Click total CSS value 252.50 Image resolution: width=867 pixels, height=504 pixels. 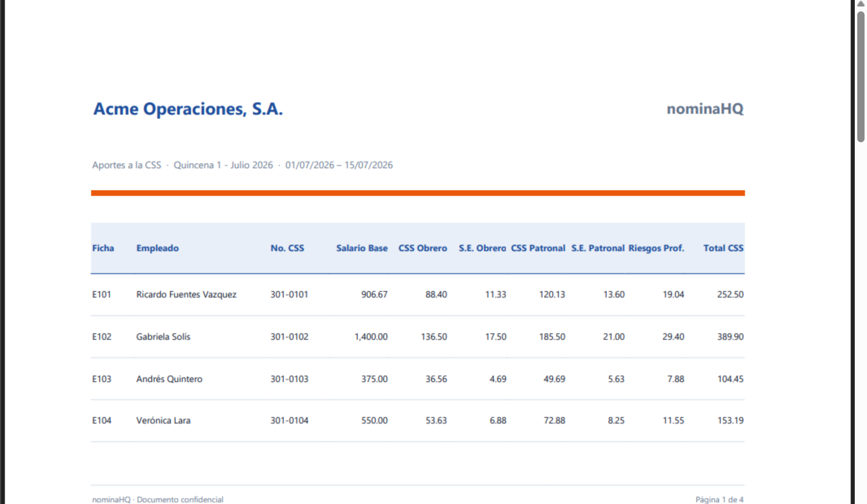pos(730,294)
